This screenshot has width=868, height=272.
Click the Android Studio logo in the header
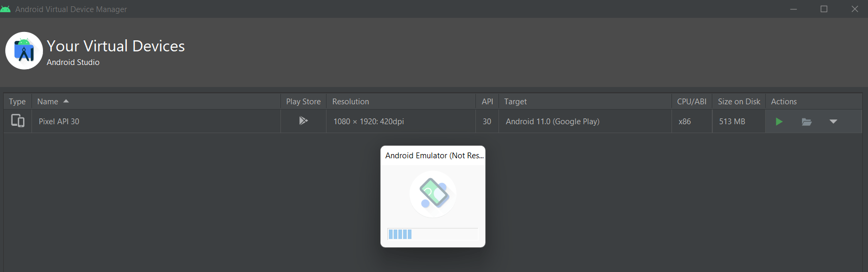(x=24, y=51)
